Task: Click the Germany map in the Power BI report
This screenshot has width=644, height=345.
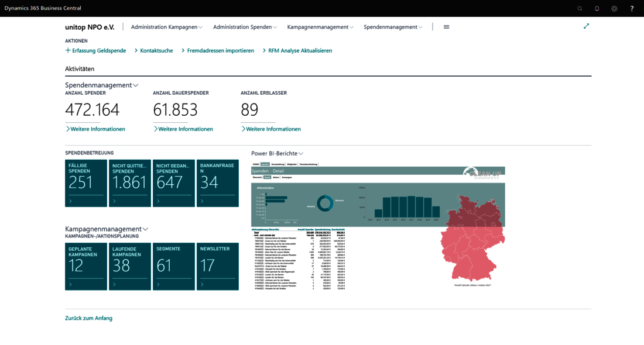Action: point(472,239)
